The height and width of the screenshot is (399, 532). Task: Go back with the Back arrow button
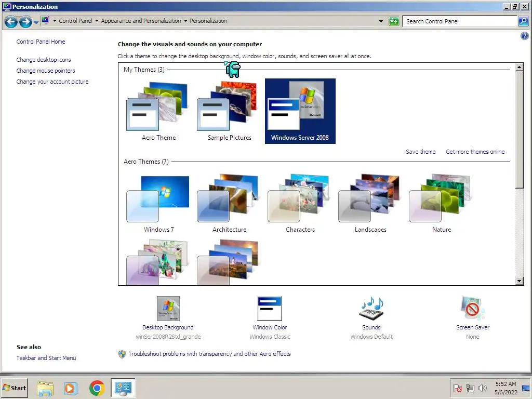[x=11, y=22]
